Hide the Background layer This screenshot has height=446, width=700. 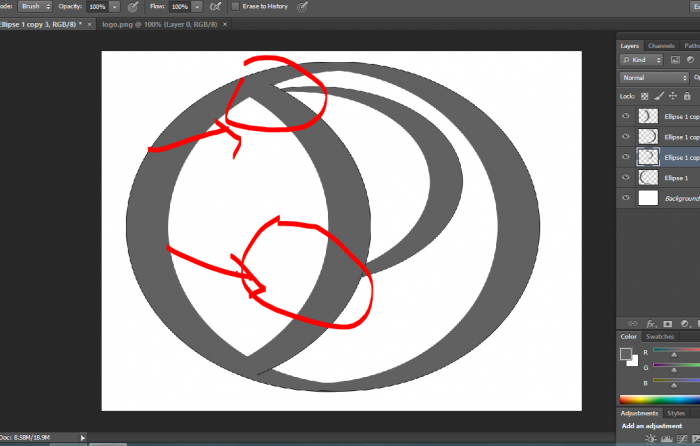(626, 198)
